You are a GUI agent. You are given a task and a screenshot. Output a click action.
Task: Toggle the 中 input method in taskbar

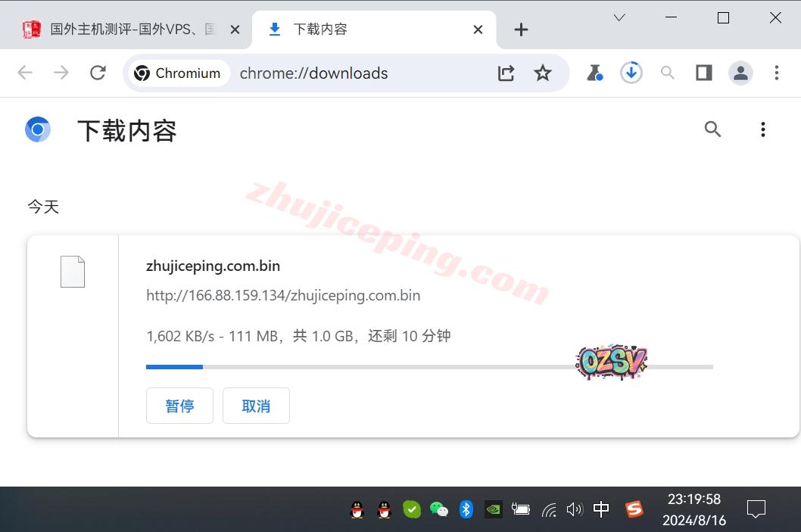(601, 509)
